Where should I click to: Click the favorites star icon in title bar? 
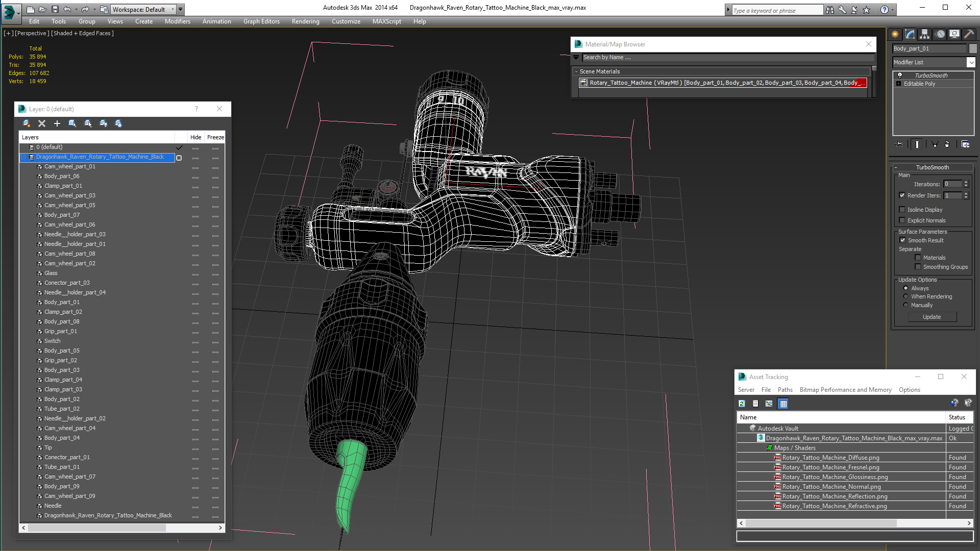(x=867, y=10)
